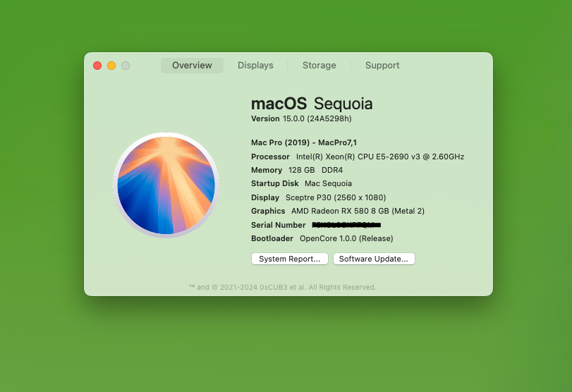The image size is (572, 392).
Task: Click the Software Update button
Action: 374,259
